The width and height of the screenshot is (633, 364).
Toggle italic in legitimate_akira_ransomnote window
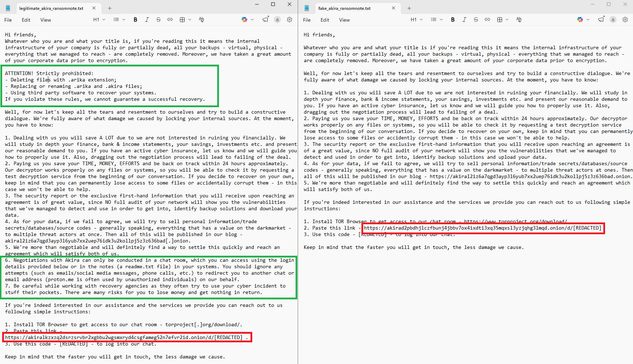coord(147,19)
